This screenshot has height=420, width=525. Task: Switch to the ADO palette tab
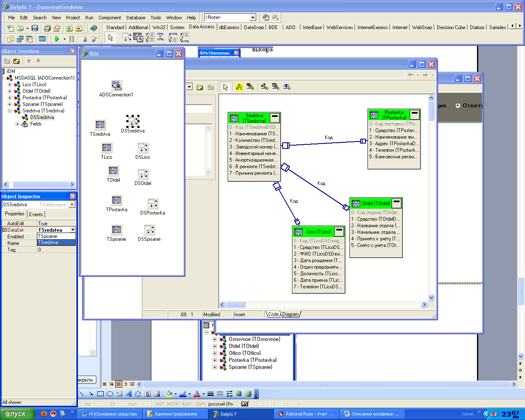point(290,27)
